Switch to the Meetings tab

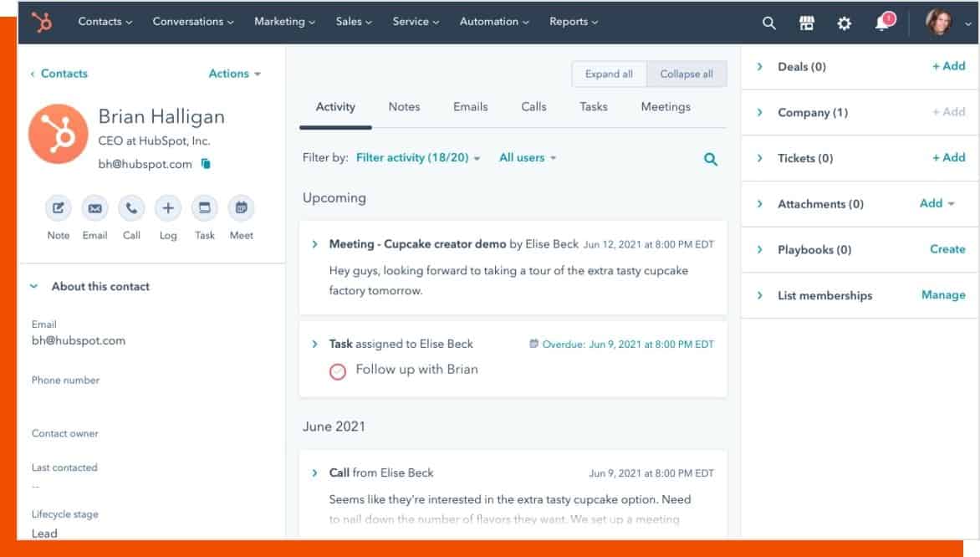coord(666,107)
